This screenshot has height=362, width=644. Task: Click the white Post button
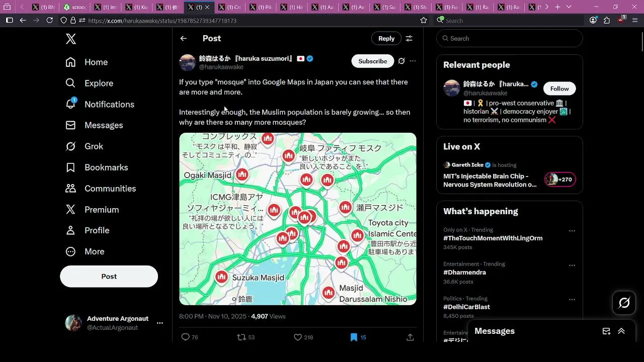tap(109, 277)
